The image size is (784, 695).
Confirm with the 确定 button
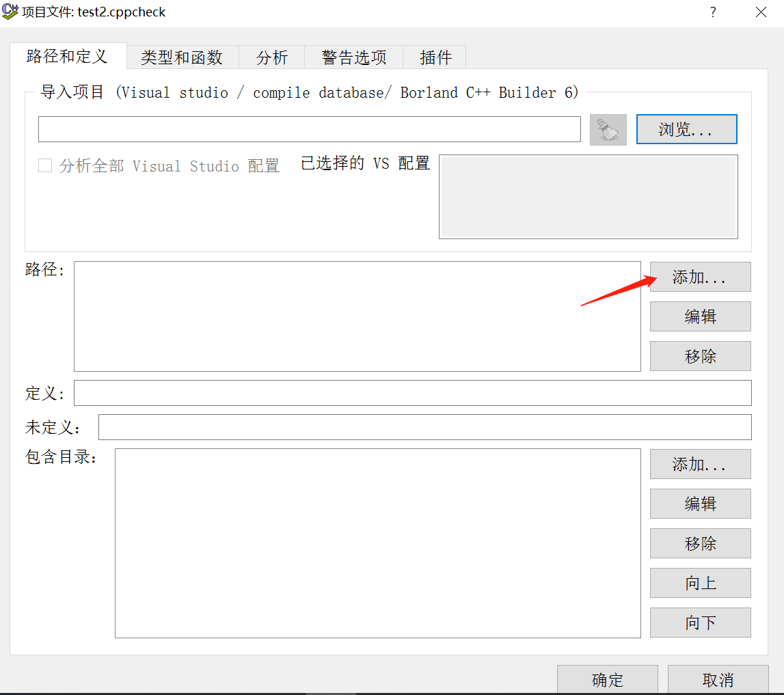click(608, 679)
